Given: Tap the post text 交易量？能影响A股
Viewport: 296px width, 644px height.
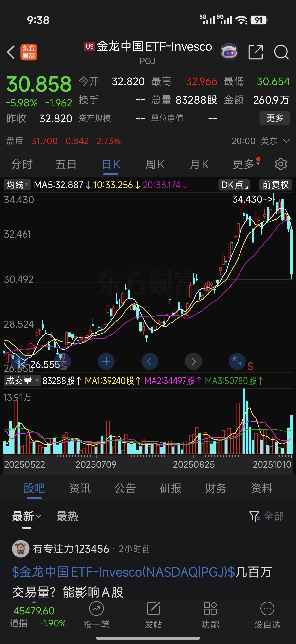Looking at the screenshot, I should tap(68, 592).
